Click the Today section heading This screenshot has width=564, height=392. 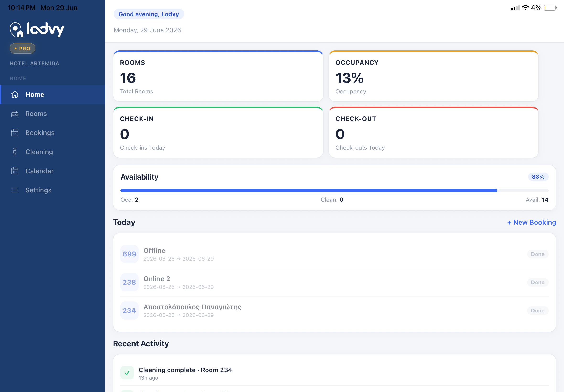click(x=124, y=222)
